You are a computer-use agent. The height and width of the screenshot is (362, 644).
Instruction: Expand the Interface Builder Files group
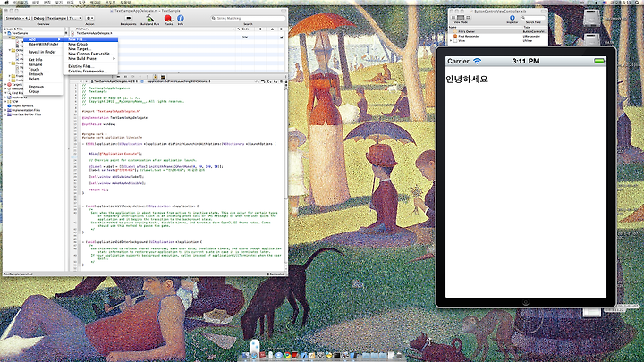[5, 114]
